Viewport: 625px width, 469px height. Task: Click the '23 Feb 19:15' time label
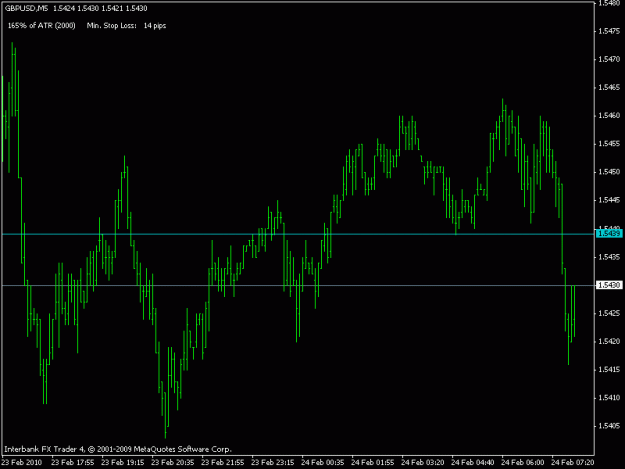tap(122, 462)
